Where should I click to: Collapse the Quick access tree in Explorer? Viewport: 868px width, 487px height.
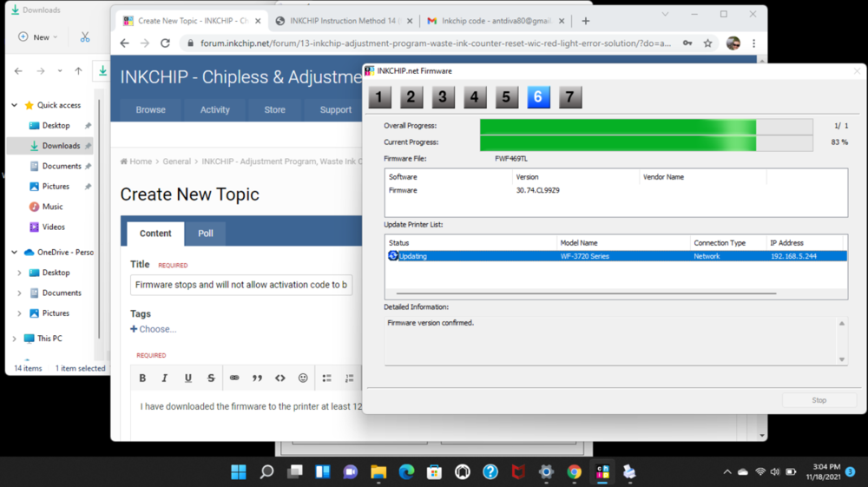point(15,105)
